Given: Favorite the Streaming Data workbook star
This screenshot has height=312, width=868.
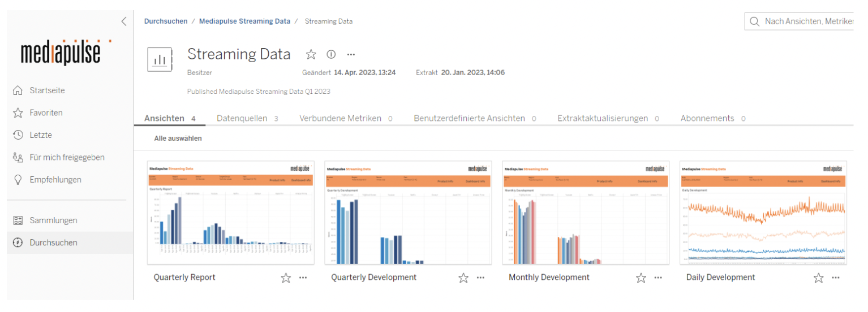Looking at the screenshot, I should click(x=311, y=54).
